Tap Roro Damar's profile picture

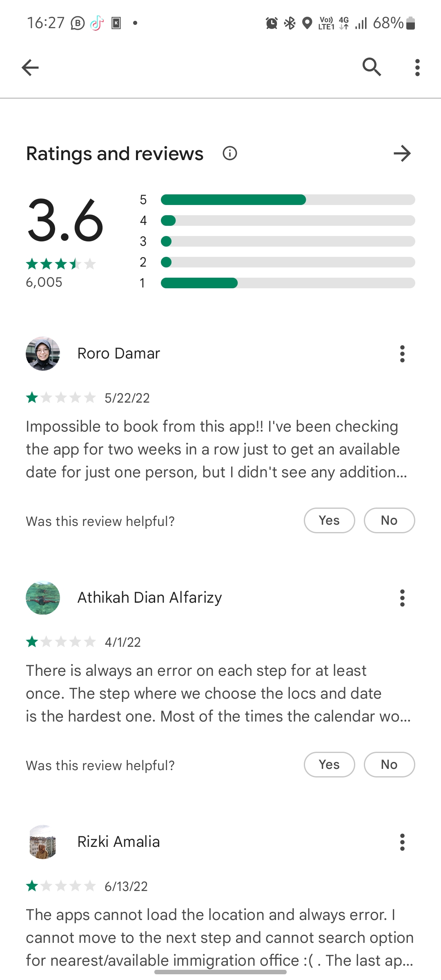43,354
